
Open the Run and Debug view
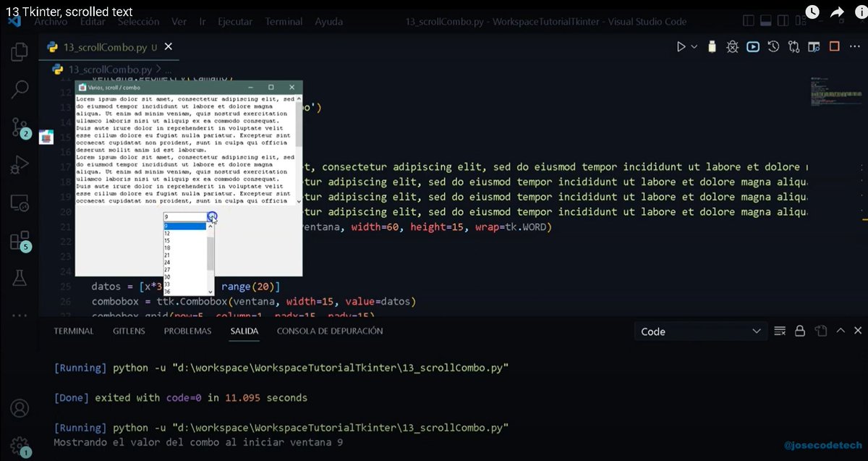point(20,166)
